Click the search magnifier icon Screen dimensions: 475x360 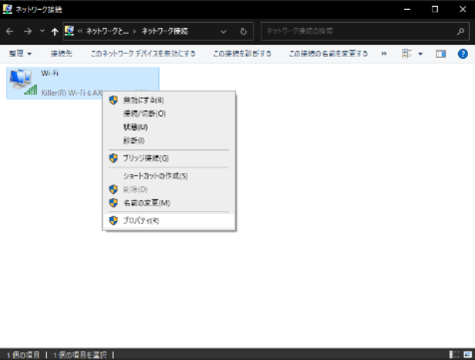point(461,31)
